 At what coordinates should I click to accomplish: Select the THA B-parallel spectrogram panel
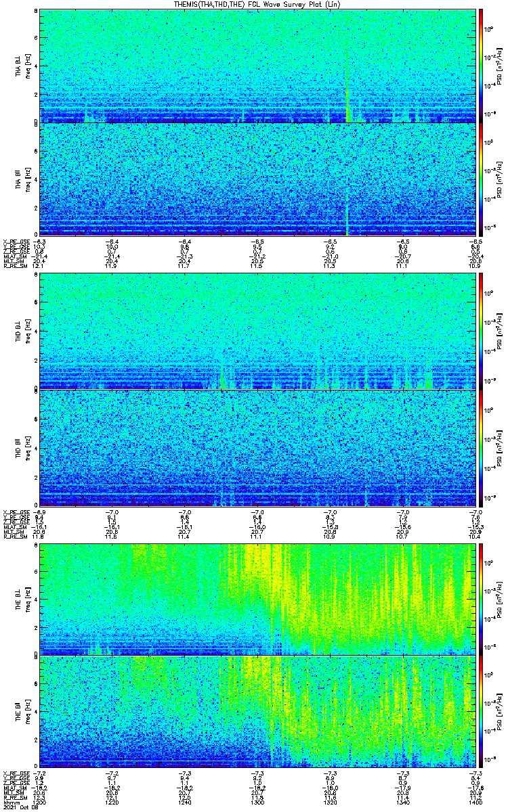click(256, 179)
